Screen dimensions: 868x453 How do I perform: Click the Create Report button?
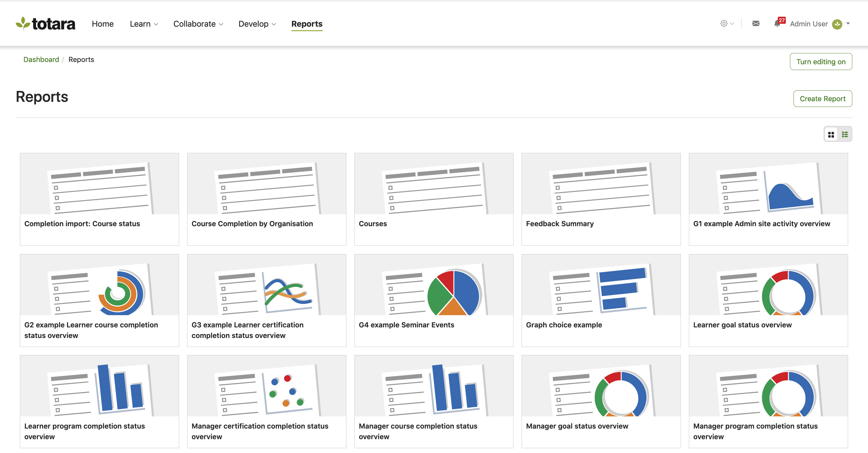[x=822, y=99]
